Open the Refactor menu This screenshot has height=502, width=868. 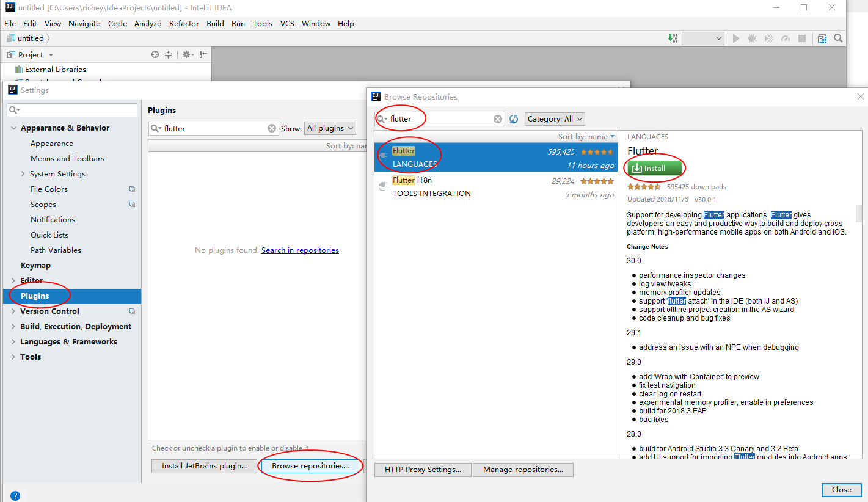click(x=184, y=24)
